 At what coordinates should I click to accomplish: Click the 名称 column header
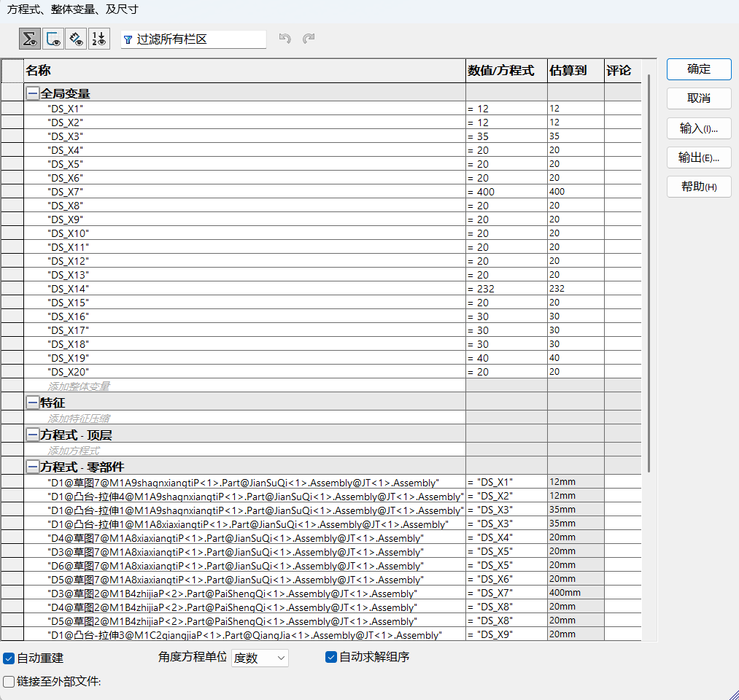(244, 71)
